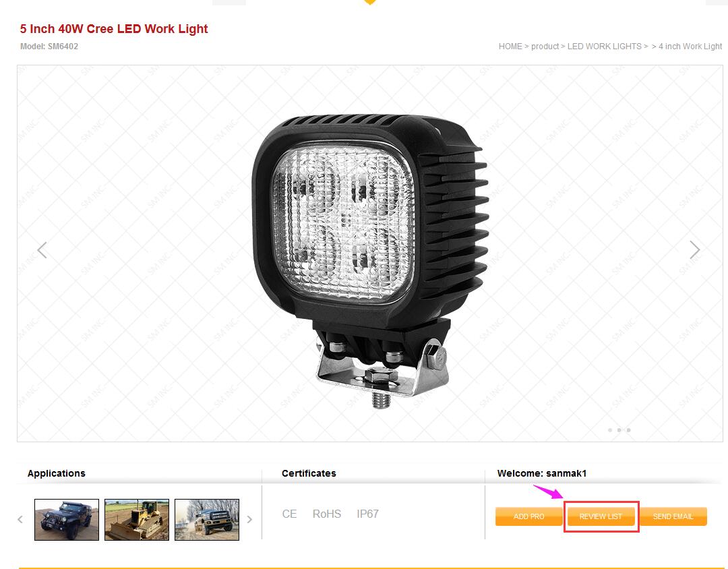
Task: Open 4 inch Work Light breadcrumb
Action: tap(690, 47)
